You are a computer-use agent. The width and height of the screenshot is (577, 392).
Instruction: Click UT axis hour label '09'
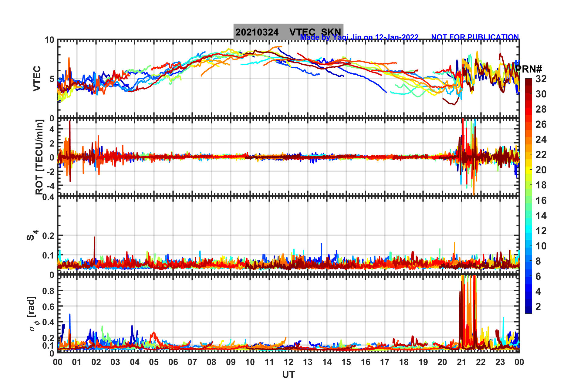point(231,362)
